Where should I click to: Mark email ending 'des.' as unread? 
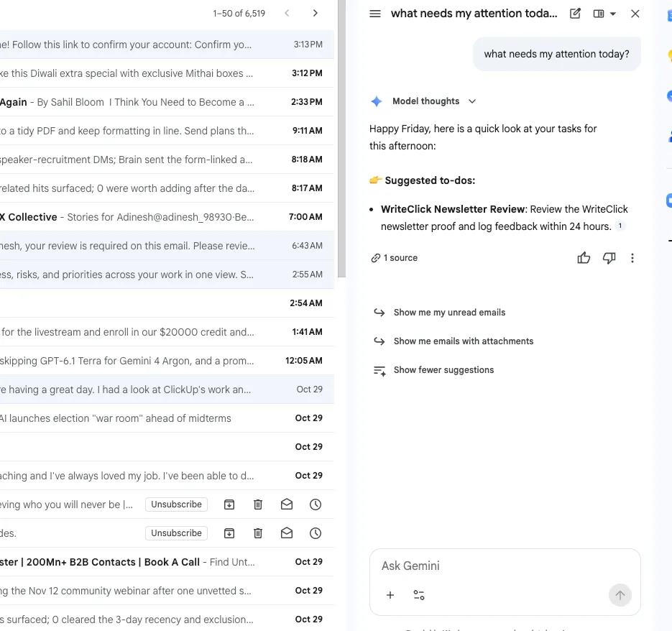(287, 533)
